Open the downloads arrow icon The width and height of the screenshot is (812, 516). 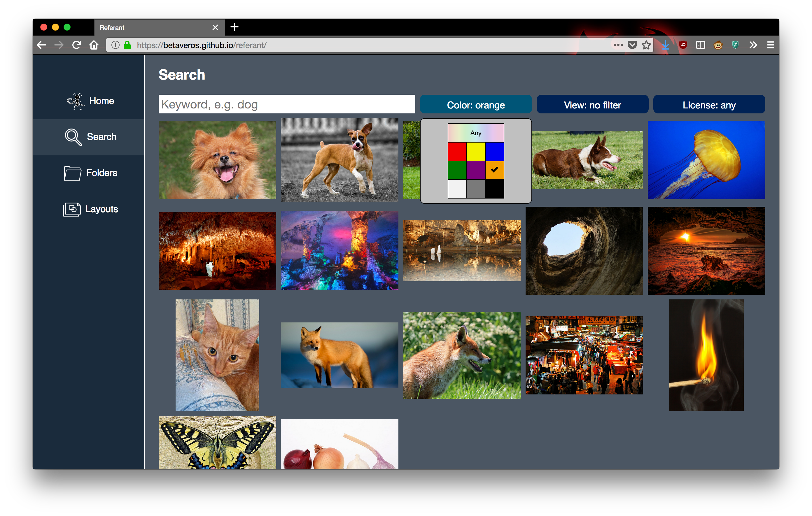[x=665, y=45]
